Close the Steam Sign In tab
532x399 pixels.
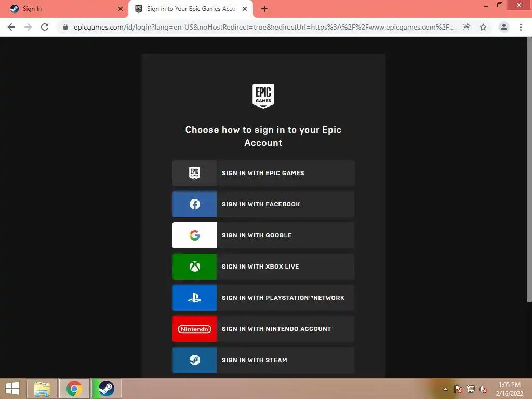[x=121, y=9]
